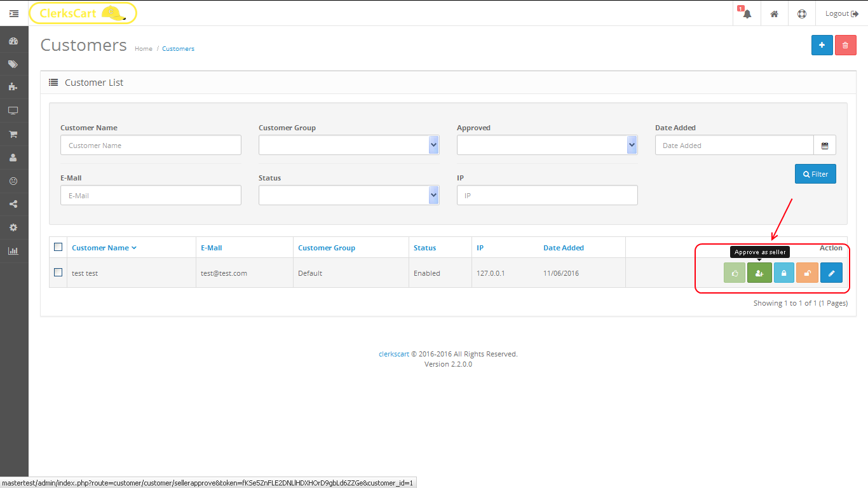This screenshot has height=488, width=868.
Task: Focus the E-Mail filter field
Action: coord(151,195)
